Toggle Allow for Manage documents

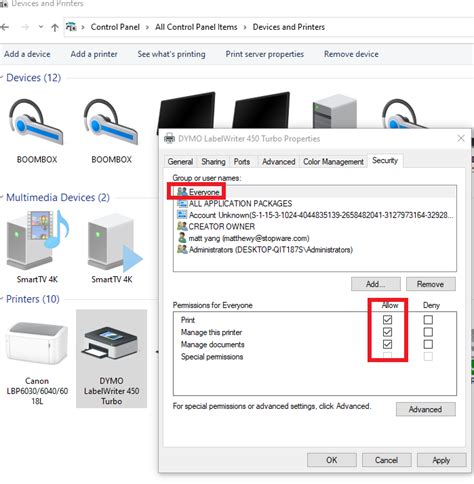(387, 344)
